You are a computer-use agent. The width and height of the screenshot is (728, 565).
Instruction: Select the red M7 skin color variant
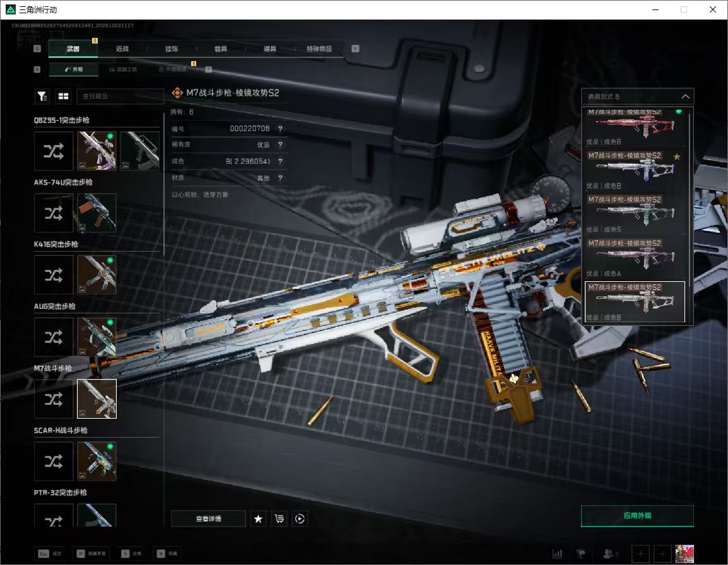tap(635, 126)
